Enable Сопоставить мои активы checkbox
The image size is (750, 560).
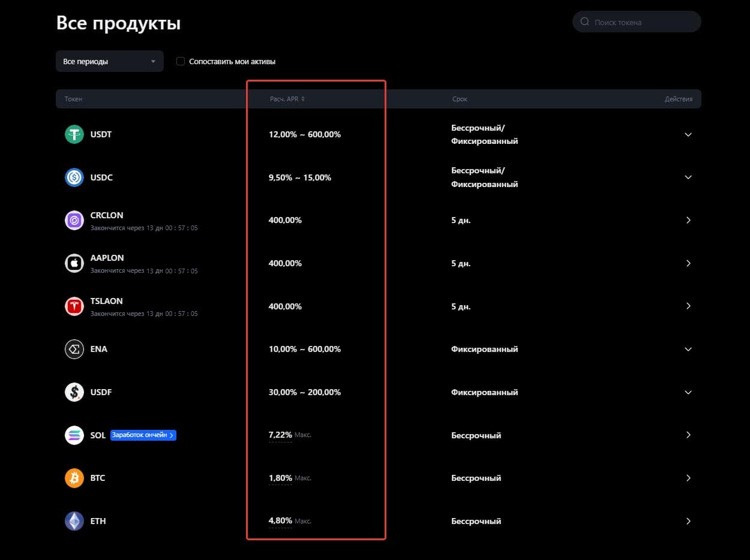pyautogui.click(x=181, y=61)
